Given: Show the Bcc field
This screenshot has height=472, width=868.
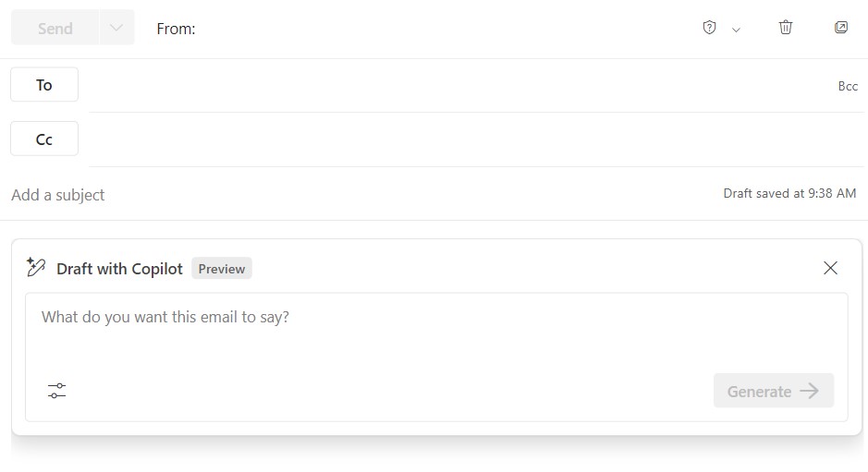Looking at the screenshot, I should [x=848, y=86].
